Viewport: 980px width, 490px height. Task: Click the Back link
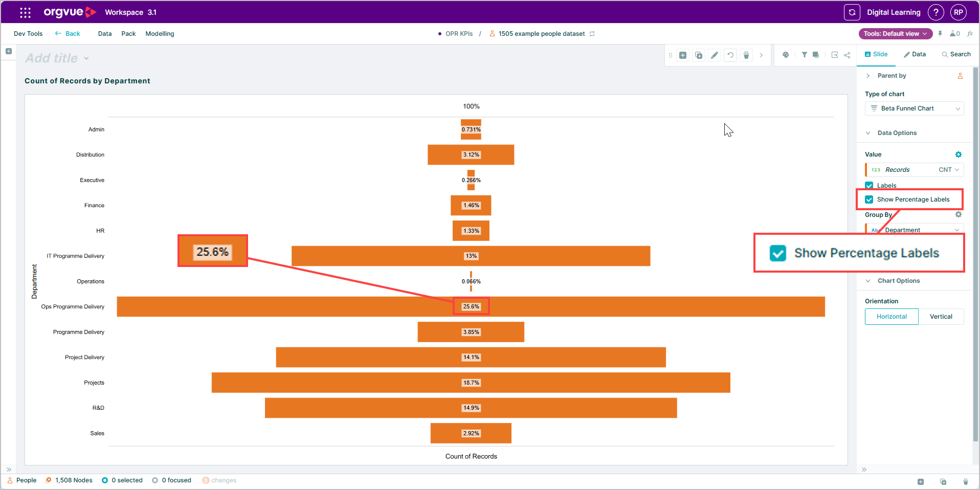[68, 34]
